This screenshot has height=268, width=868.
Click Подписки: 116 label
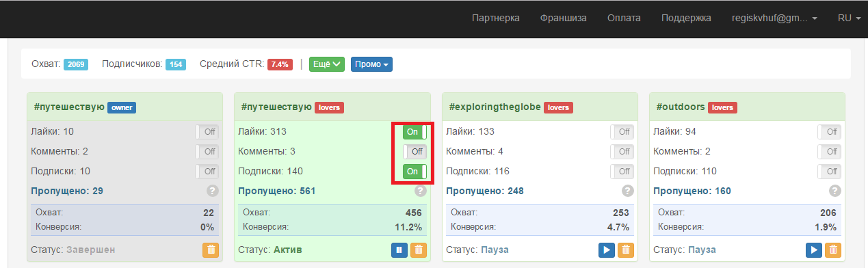(x=477, y=171)
